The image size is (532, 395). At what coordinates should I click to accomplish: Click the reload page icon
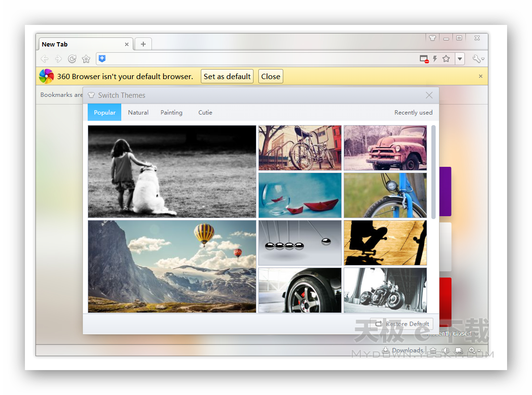72,59
